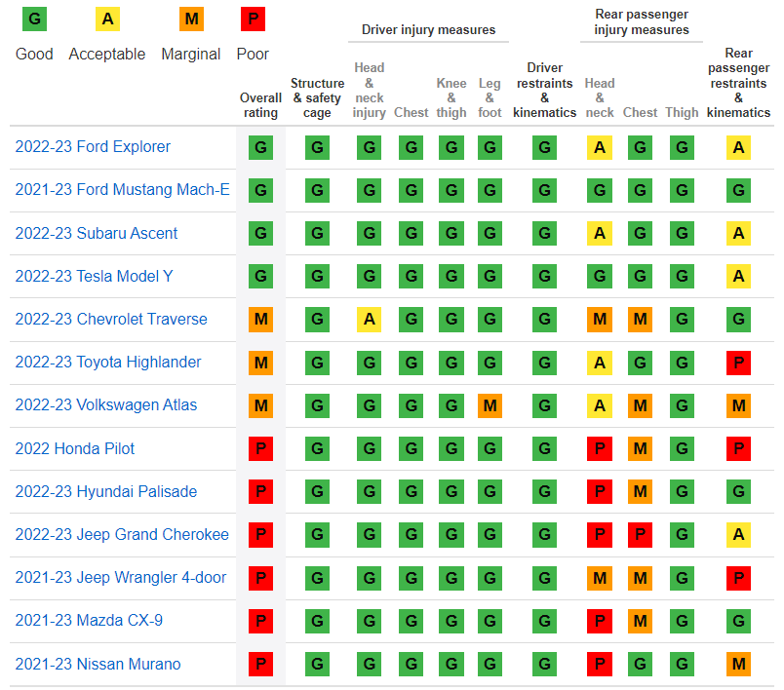The height and width of the screenshot is (690, 784).
Task: Click Toyota Highlander's Poor rear restraints badge
Action: 738,363
